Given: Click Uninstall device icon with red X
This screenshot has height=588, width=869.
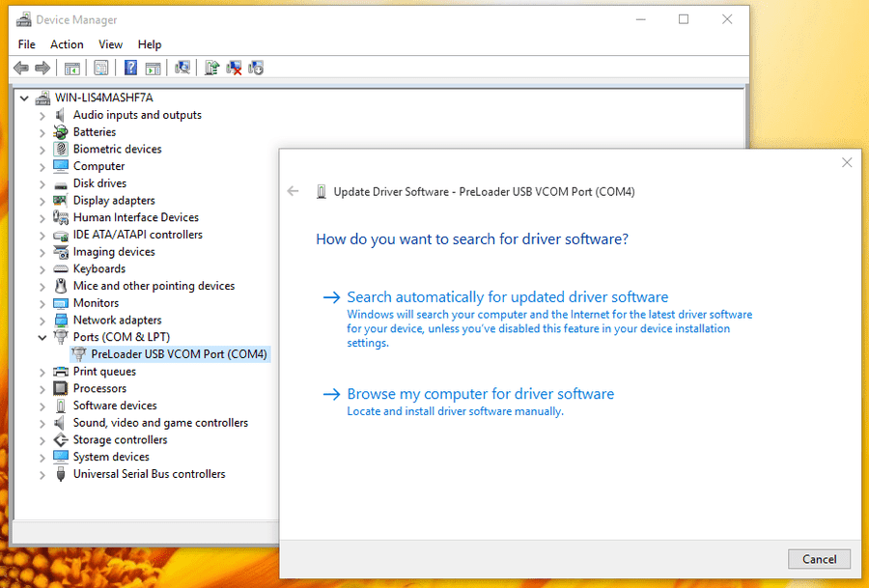Looking at the screenshot, I should pyautogui.click(x=234, y=69).
